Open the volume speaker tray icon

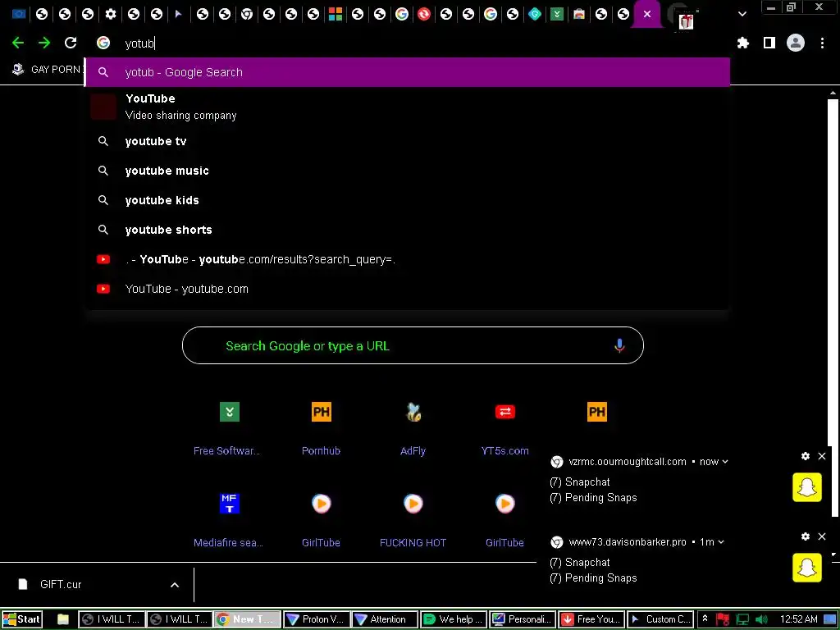[x=761, y=619]
